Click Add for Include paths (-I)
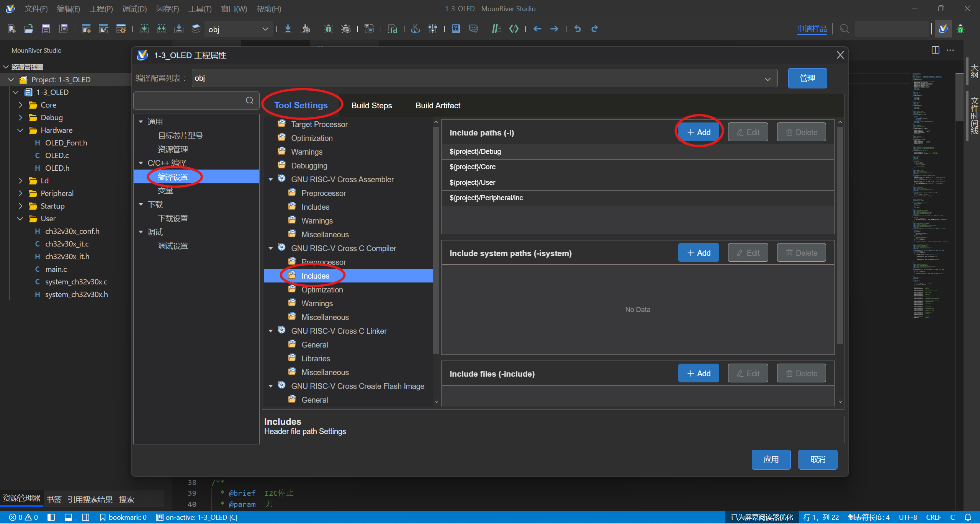 pyautogui.click(x=699, y=132)
